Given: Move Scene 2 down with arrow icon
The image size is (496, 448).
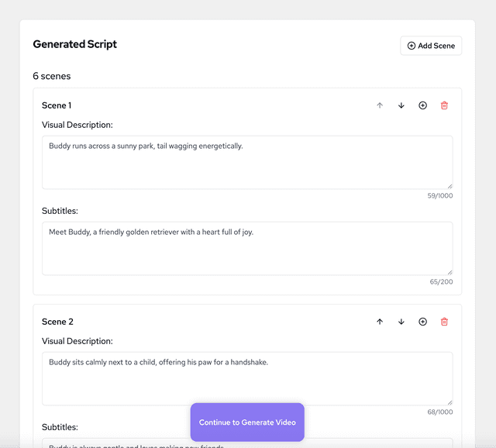Looking at the screenshot, I should click(401, 322).
